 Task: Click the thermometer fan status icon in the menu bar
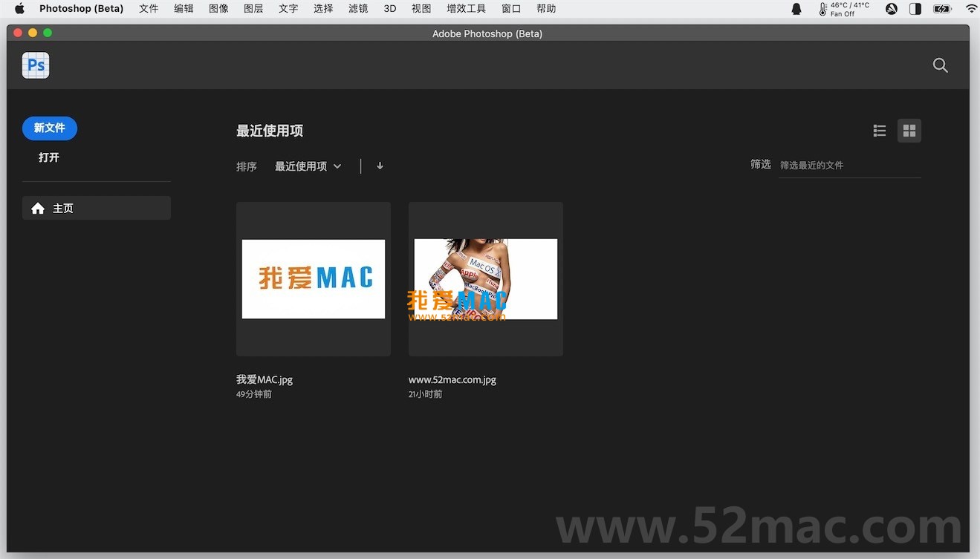(824, 9)
